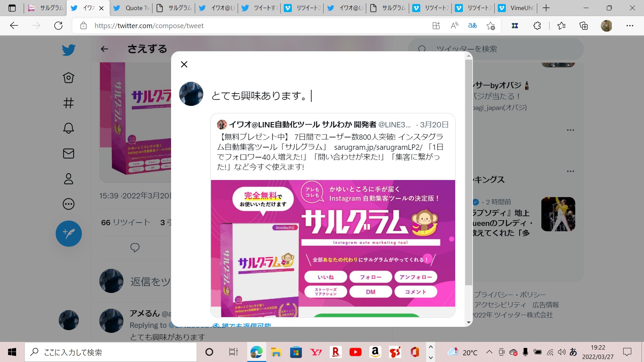Open the notification center icon

point(627,352)
